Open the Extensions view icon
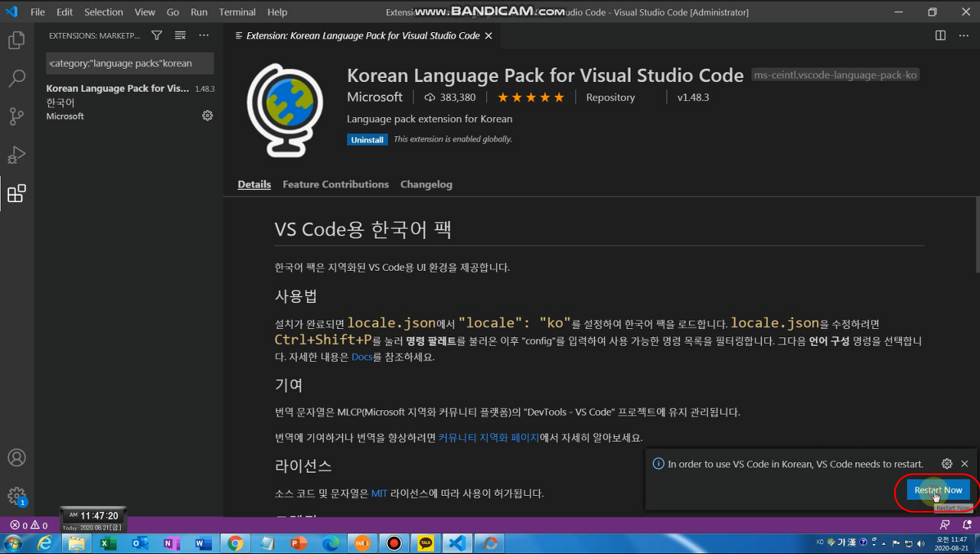 (x=17, y=194)
